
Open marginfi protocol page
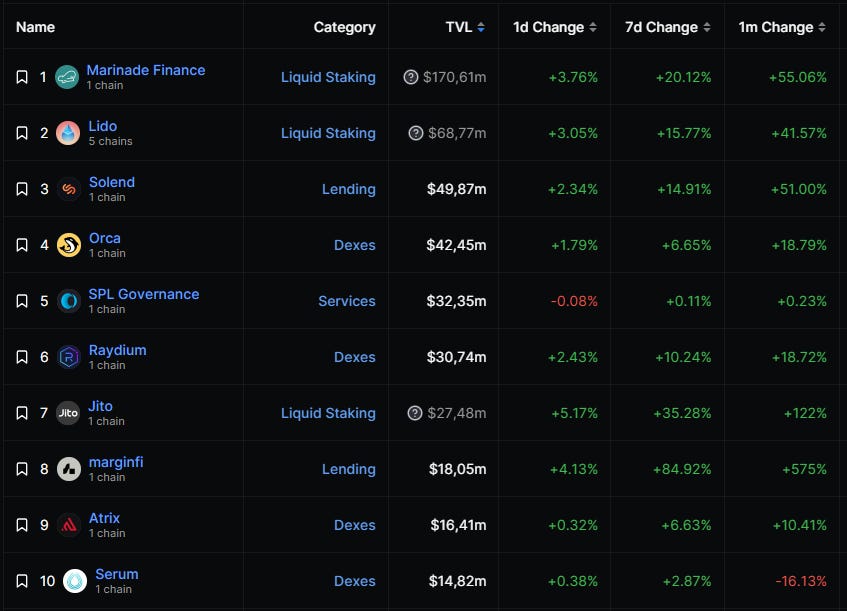(116, 462)
